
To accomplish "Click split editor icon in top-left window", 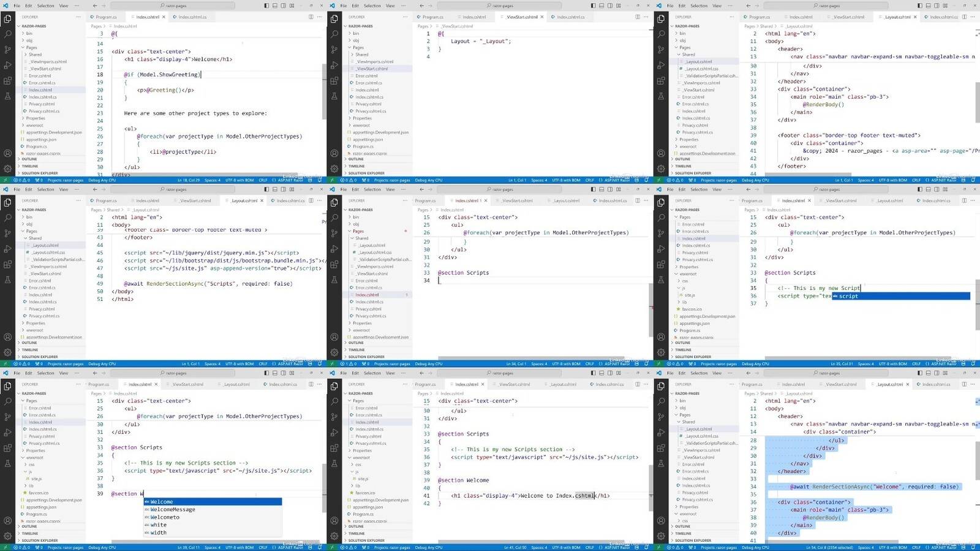I will (x=311, y=17).
